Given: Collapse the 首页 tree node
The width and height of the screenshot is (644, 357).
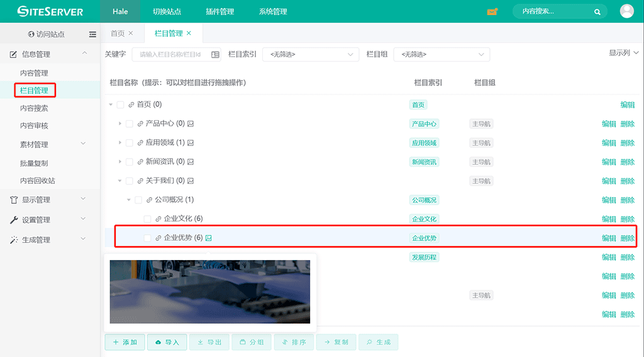Looking at the screenshot, I should (x=111, y=105).
